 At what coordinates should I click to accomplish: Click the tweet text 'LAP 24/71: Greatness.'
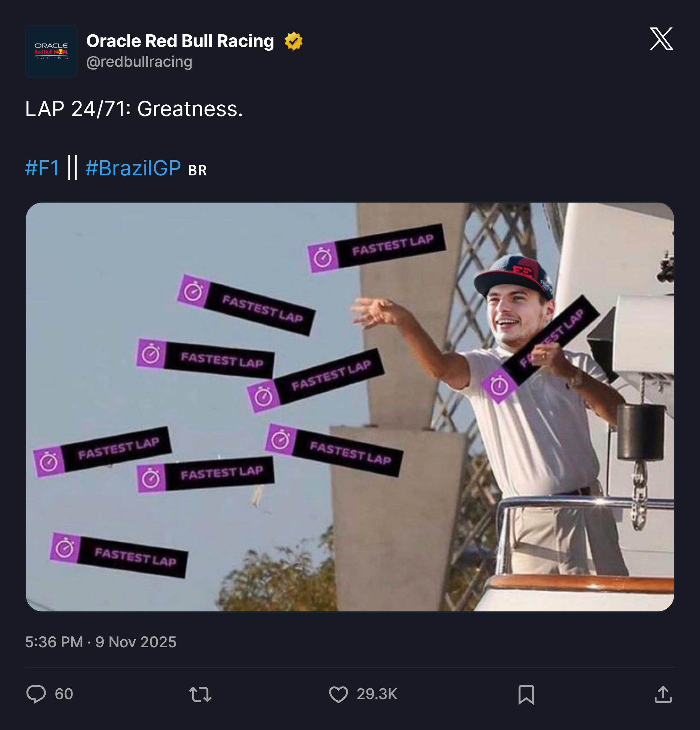[134, 109]
